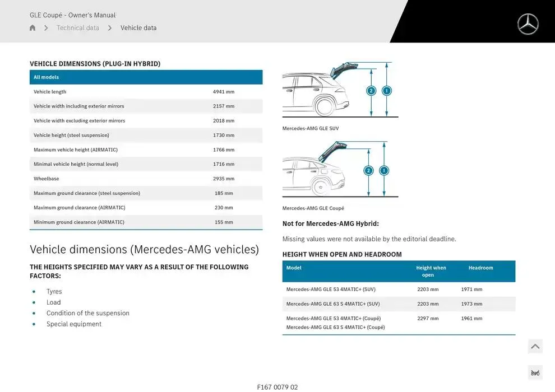The height and width of the screenshot is (392, 555).
Task: Select the Mercedes-AMG GLE 63 S 4MATIC+ (SUV) row
Action: tap(398, 304)
